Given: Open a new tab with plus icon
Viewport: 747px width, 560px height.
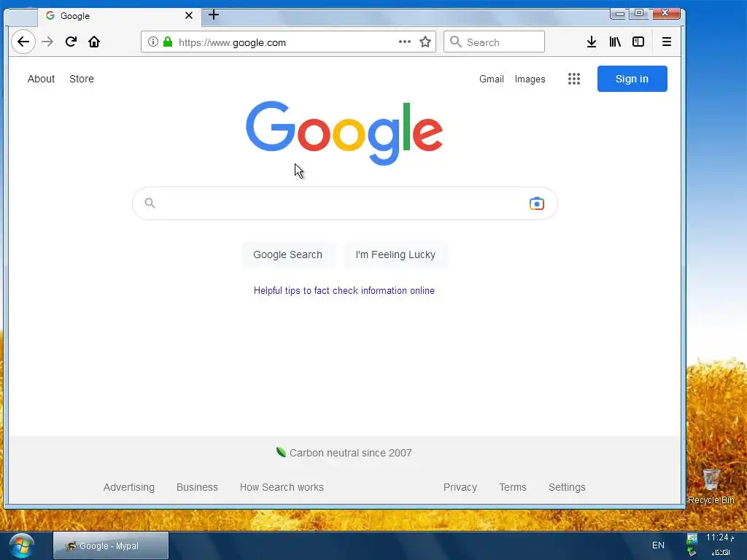Looking at the screenshot, I should coord(214,15).
